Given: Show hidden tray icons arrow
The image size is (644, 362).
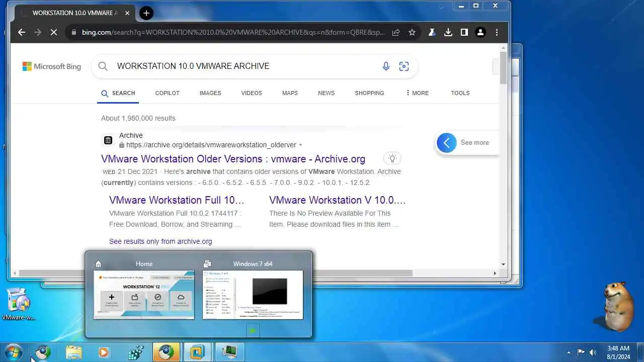Looking at the screenshot, I should pyautogui.click(x=569, y=352).
